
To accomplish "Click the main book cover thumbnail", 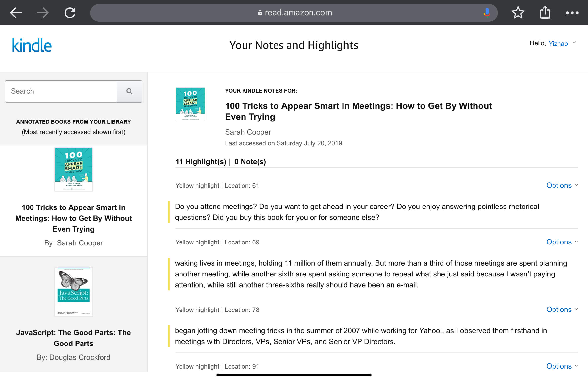I will click(x=190, y=104).
